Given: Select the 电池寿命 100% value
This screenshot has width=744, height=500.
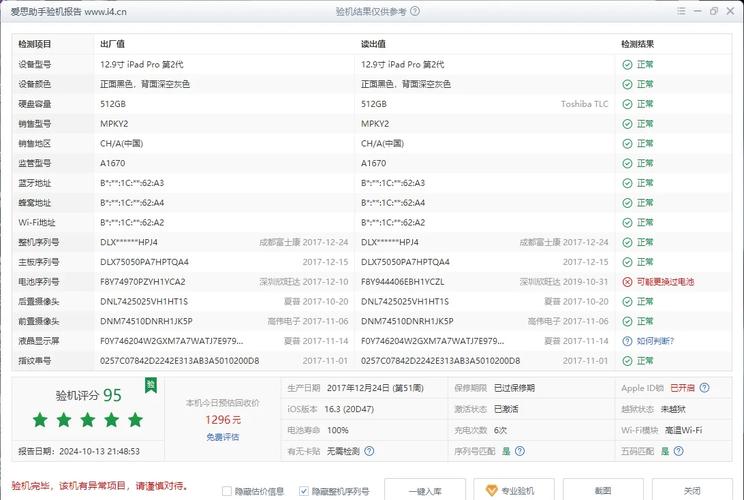Looking at the screenshot, I should point(338,430).
